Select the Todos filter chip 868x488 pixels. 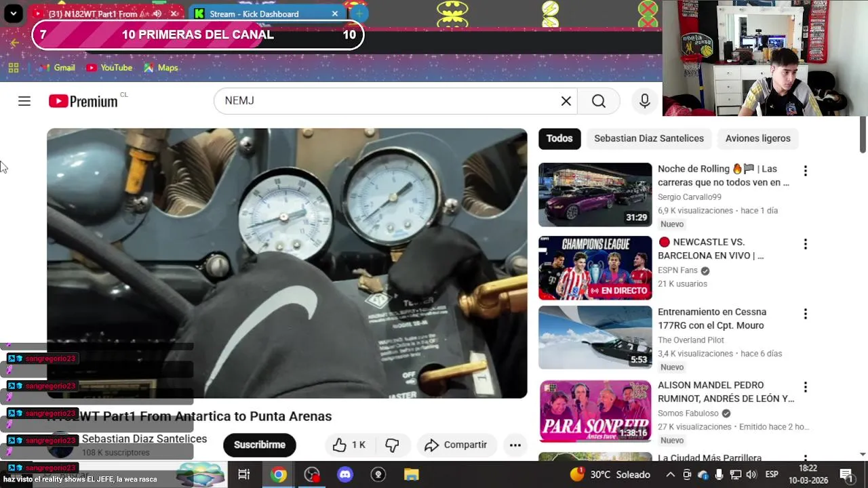559,138
